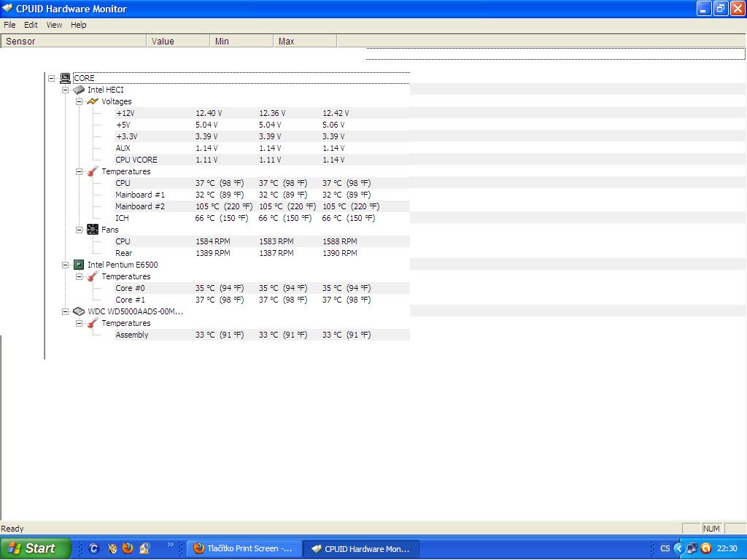Show hidden tray icons with the arrow
The height and width of the screenshot is (560, 747).
tap(679, 548)
